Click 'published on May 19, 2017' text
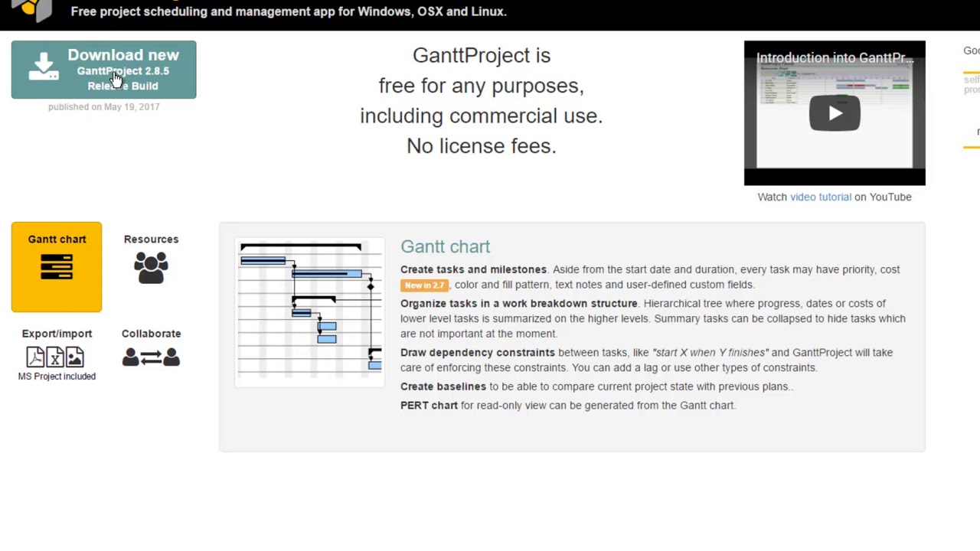 coord(104,107)
